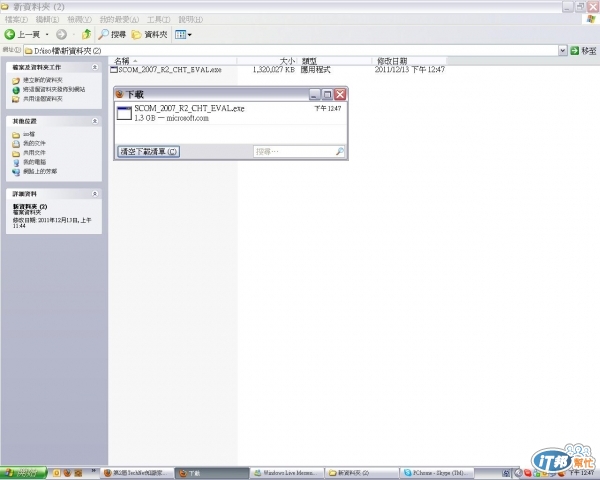Switch to Windows Live Messenger taskbar item

point(286,473)
